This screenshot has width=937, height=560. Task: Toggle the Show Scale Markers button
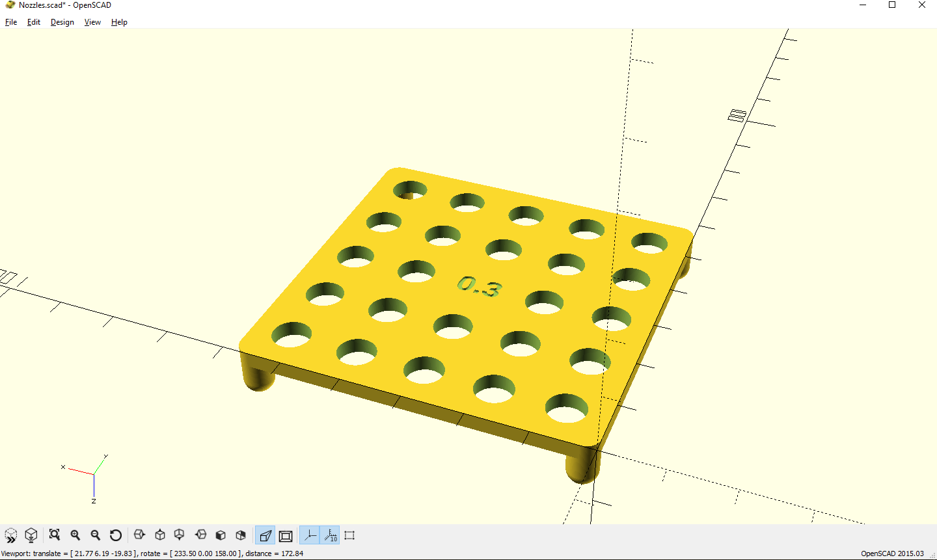330,535
